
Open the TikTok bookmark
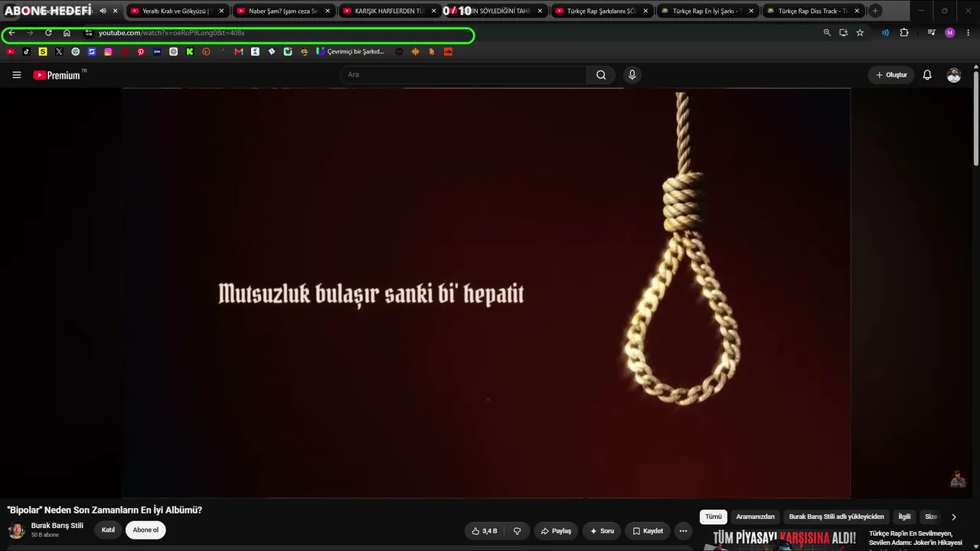(x=27, y=52)
